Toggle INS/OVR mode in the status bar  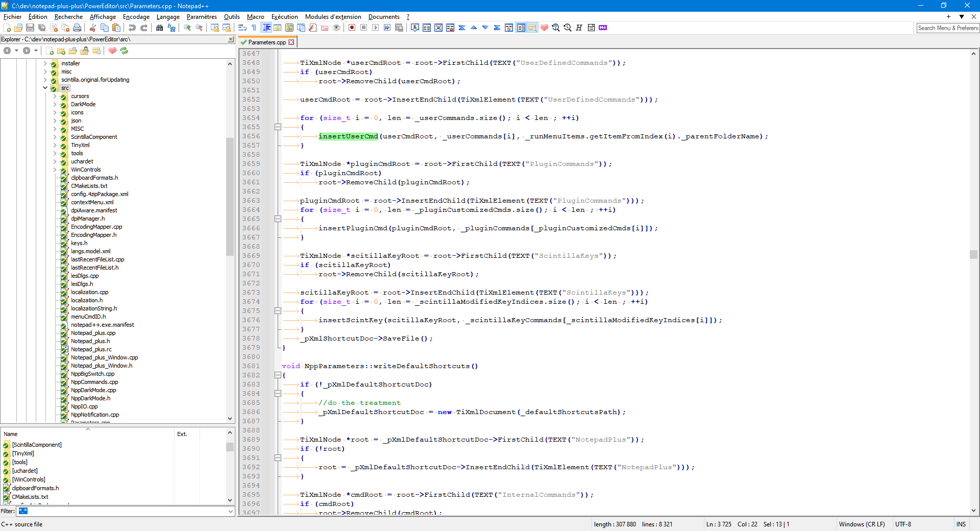click(961, 524)
